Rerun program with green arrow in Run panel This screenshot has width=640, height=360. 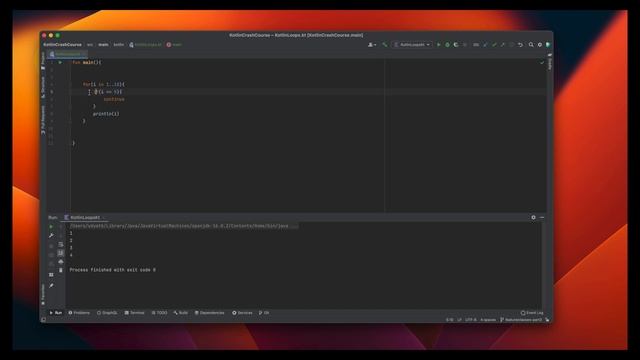(x=51, y=227)
